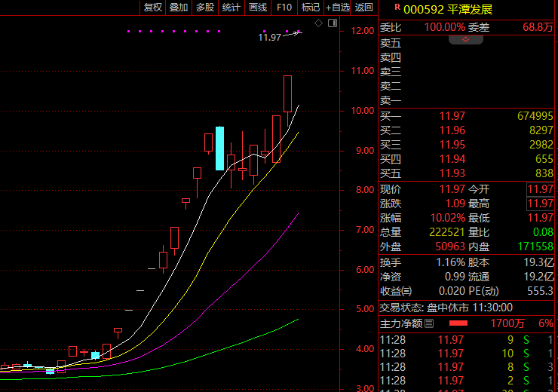Click the 委差 68.8万 value
The height and width of the screenshot is (392, 558).
[x=538, y=27]
